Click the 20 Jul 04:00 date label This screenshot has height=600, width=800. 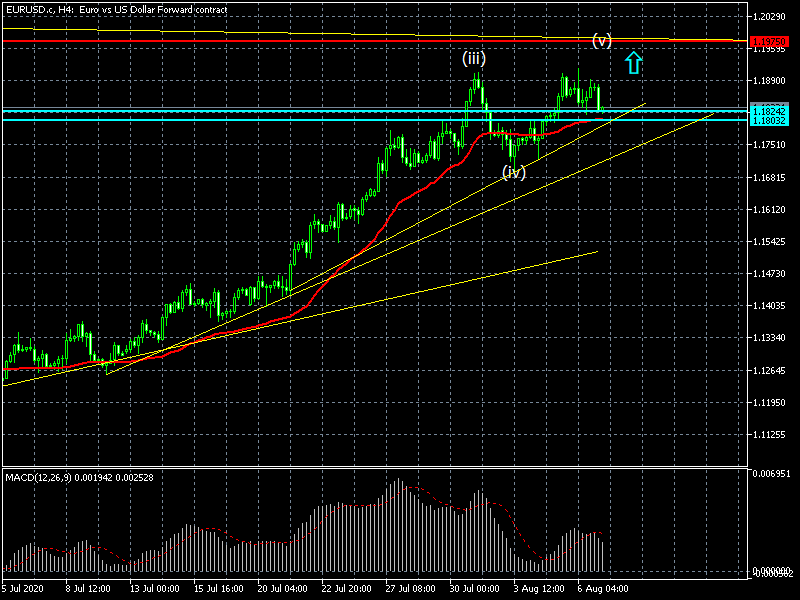click(283, 589)
